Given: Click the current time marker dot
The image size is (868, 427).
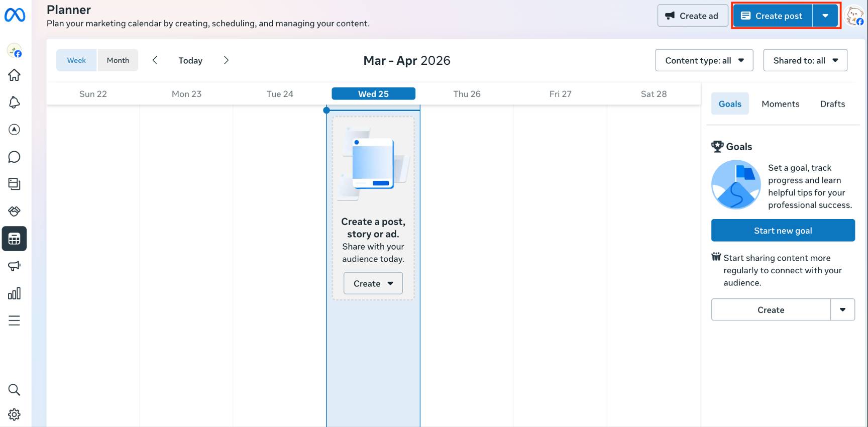Looking at the screenshot, I should (327, 110).
